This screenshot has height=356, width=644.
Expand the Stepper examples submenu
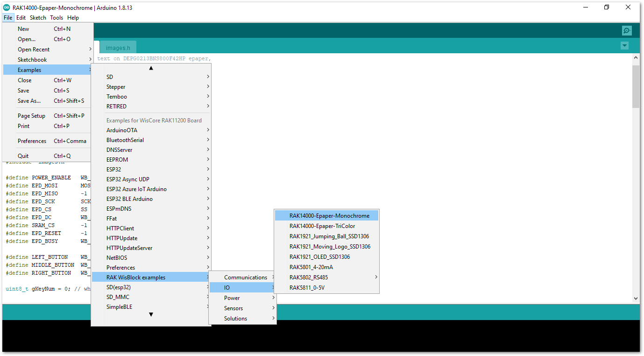(x=151, y=87)
